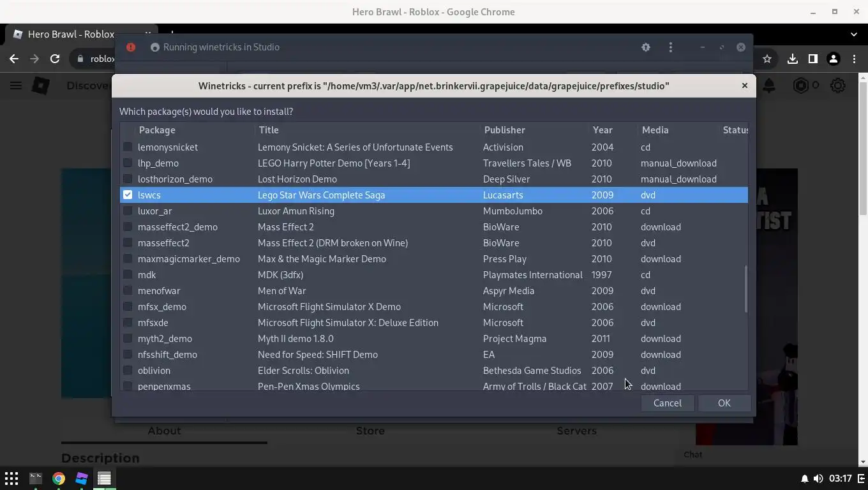Open Robux balance icon
Viewport: 868px width, 490px height.
(800, 85)
